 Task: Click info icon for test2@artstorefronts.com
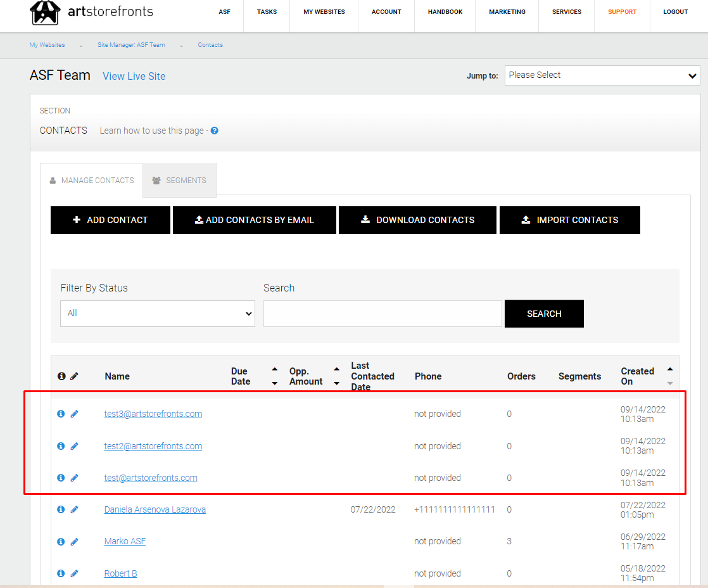click(x=61, y=446)
